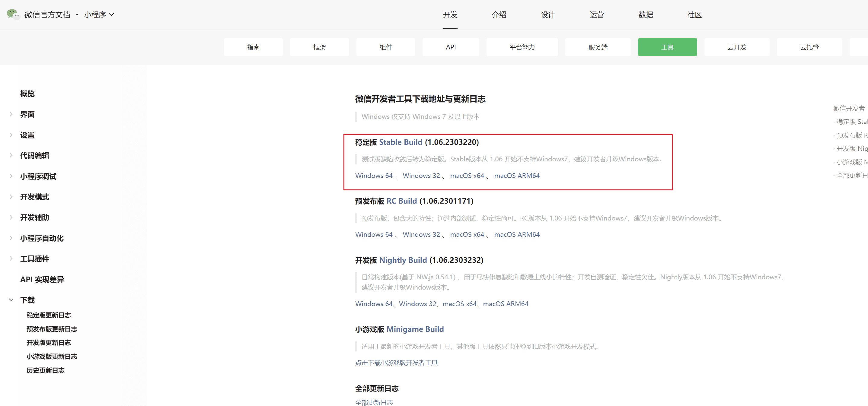868x406 pixels.
Task: Open the 服务端 sub-navigation button
Action: [598, 47]
